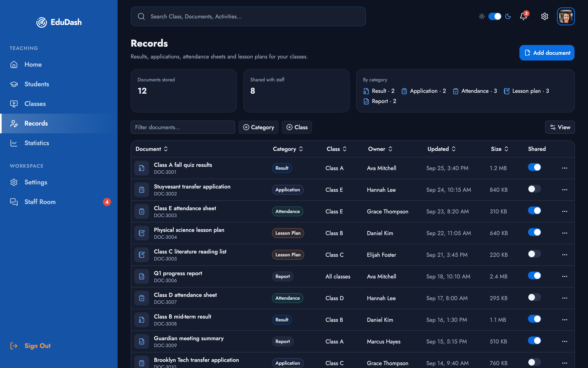Sort table by Updated column
Viewport: 588px width, 368px height.
441,149
